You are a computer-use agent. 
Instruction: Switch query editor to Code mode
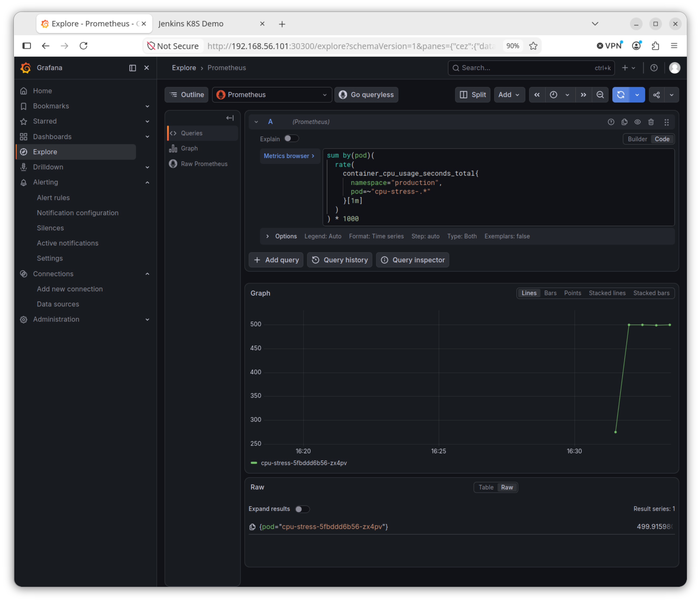(x=662, y=139)
